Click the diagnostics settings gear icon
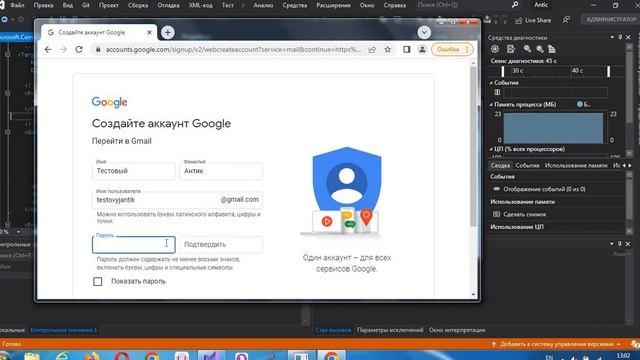The width and height of the screenshot is (640, 360). [495, 49]
